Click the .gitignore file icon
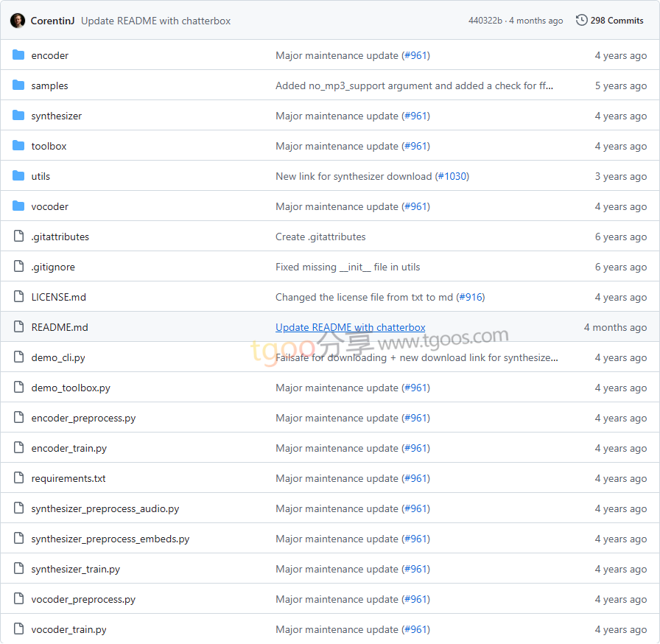Screen dimensions: 660x644 [x=18, y=267]
